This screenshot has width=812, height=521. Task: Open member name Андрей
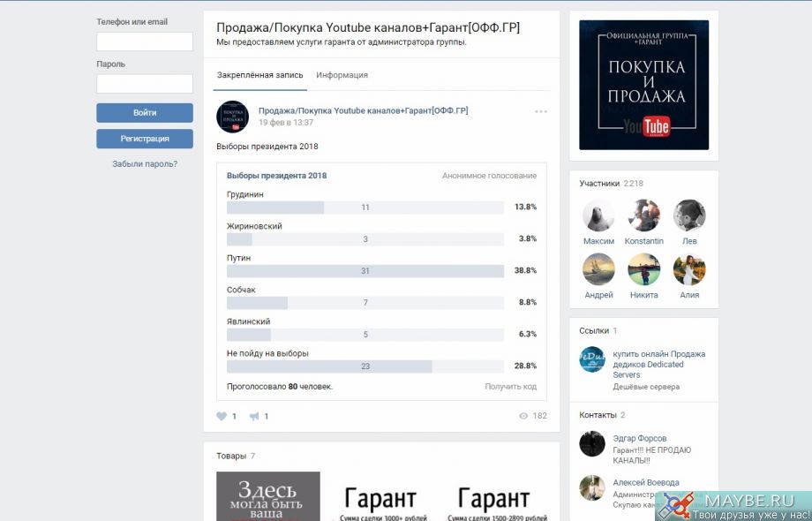coord(598,295)
